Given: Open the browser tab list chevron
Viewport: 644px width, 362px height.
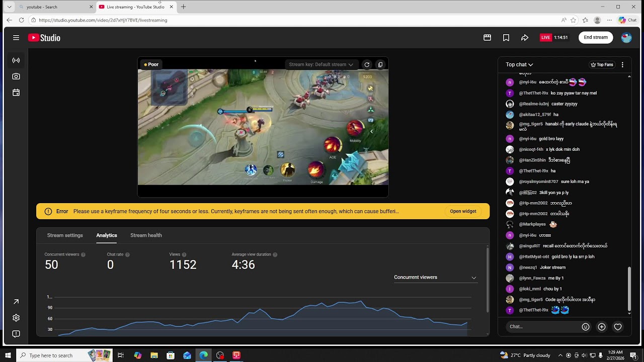Looking at the screenshot, I should [x=9, y=7].
